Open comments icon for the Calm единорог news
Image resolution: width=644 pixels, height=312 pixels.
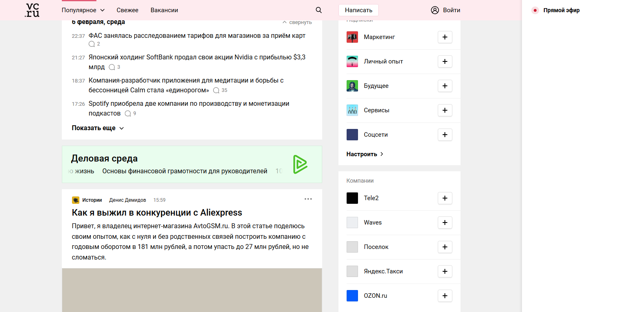tap(216, 90)
